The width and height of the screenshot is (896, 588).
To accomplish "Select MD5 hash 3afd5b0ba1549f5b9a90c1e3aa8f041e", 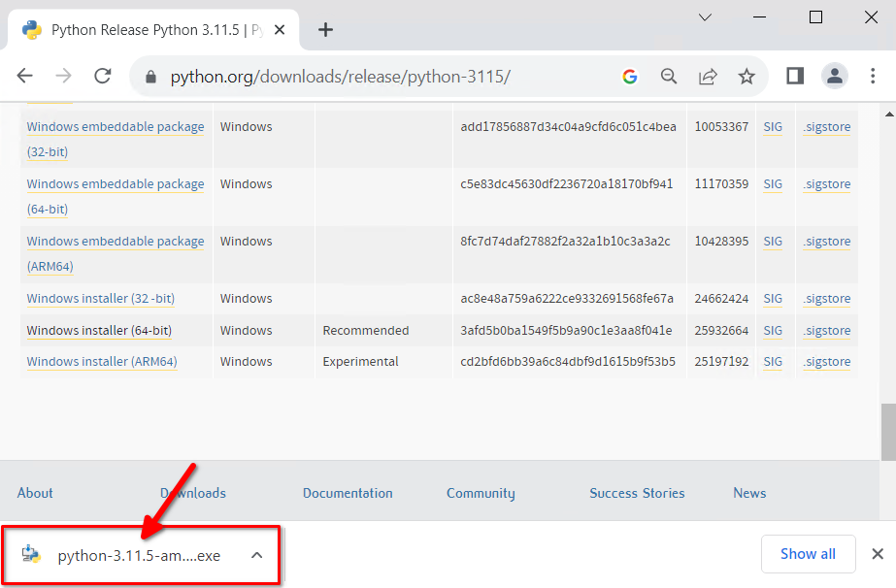I will point(566,330).
